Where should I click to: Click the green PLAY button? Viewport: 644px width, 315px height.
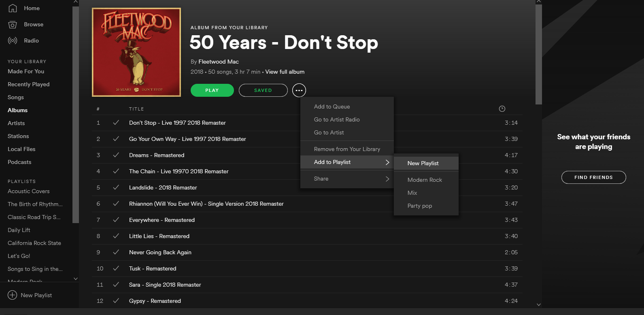tap(212, 90)
